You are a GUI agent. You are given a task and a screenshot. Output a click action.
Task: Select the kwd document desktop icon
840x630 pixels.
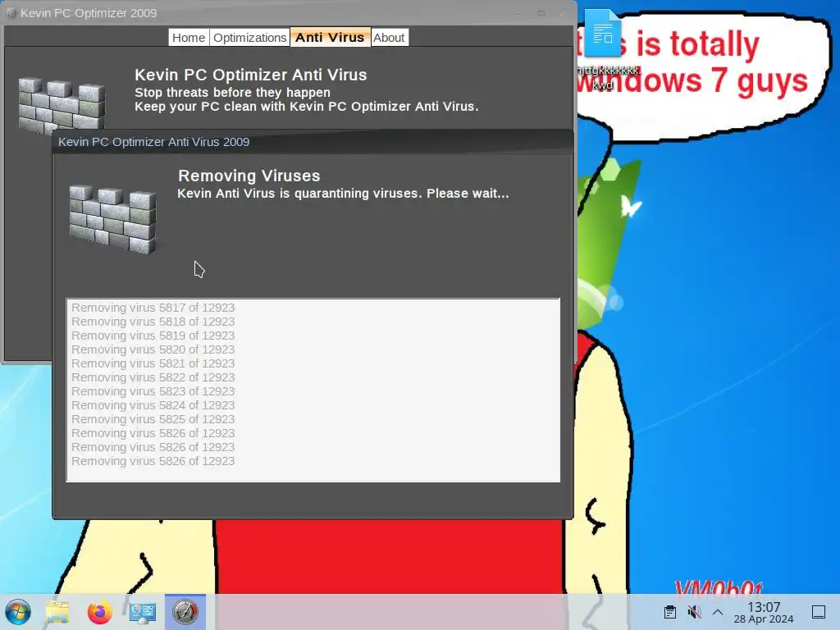coord(603,49)
